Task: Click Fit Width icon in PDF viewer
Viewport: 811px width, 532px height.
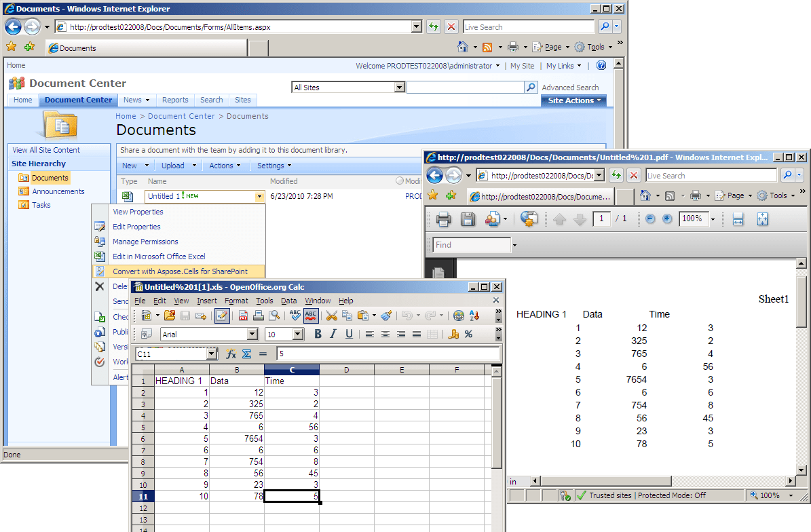Action: tap(738, 218)
